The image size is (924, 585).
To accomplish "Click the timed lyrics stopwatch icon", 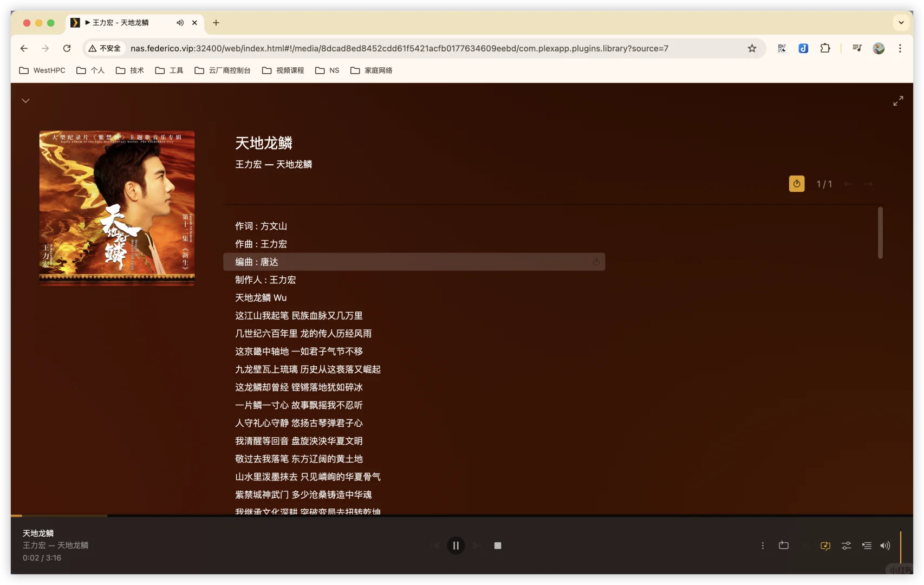I will coord(796,184).
